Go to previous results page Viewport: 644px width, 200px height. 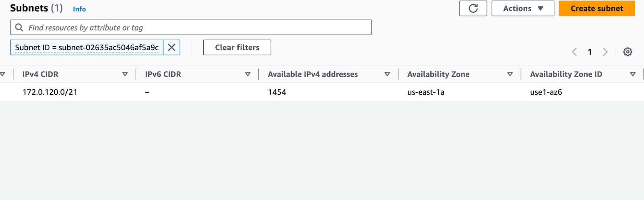tap(574, 52)
